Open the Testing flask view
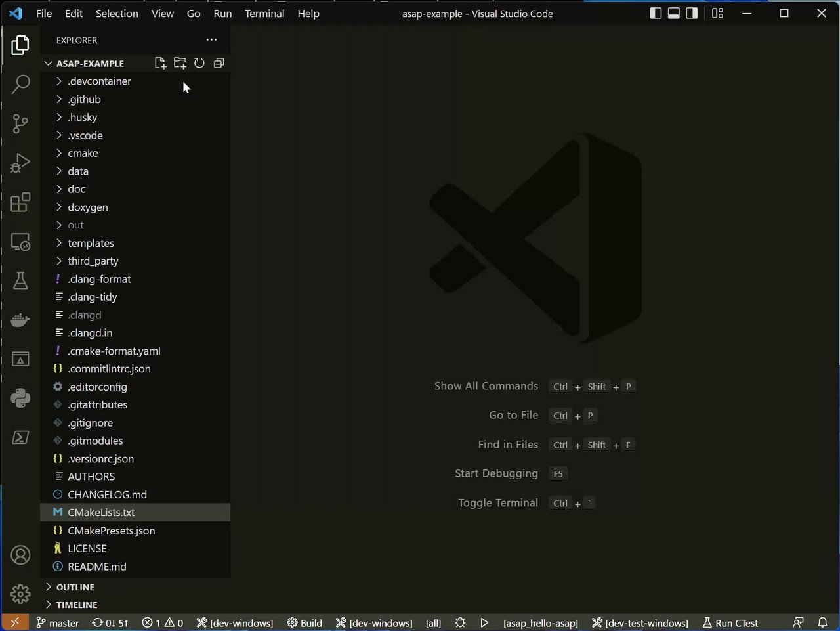 pos(20,280)
